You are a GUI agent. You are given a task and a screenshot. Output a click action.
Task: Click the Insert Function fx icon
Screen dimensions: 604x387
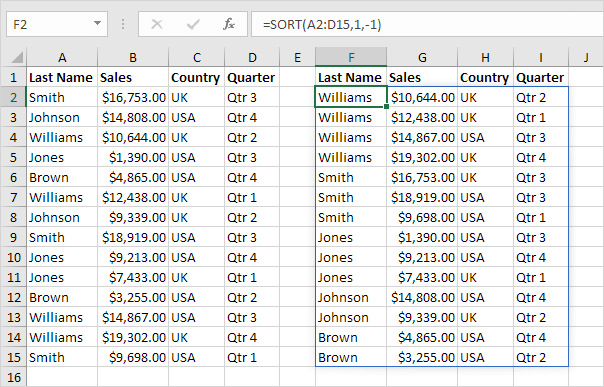point(229,24)
